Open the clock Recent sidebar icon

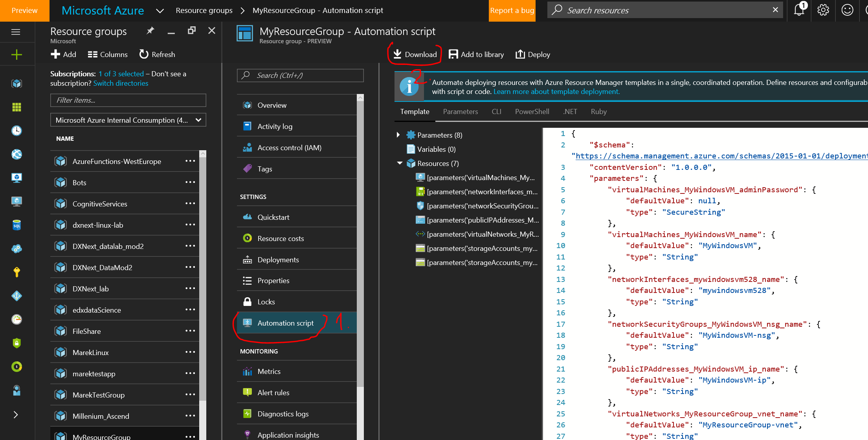tap(17, 131)
